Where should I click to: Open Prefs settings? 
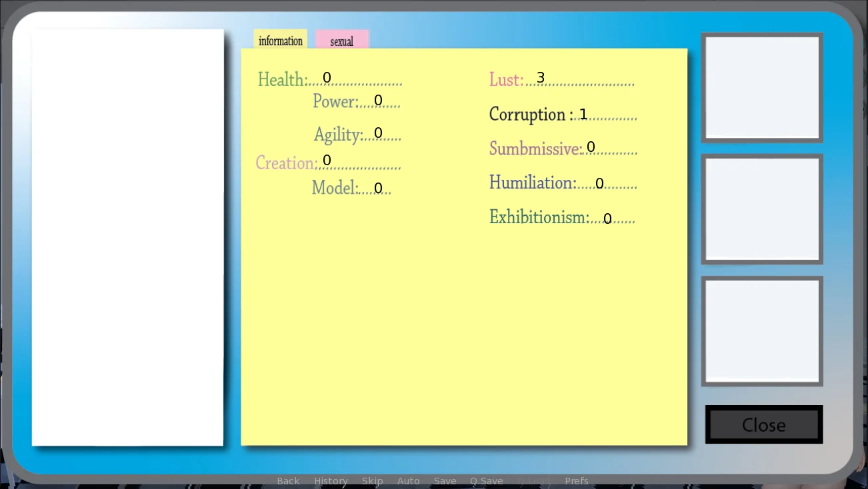(x=576, y=481)
